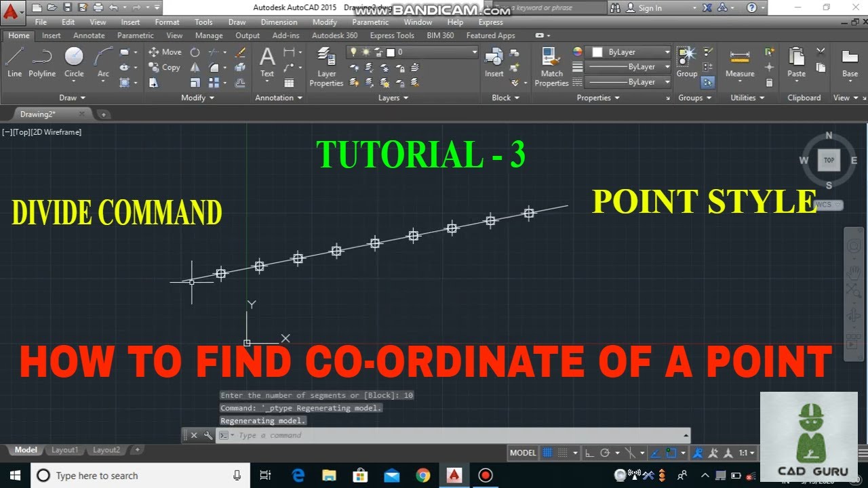Expand the Layers panel
This screenshot has width=868, height=488.
pyautogui.click(x=393, y=98)
